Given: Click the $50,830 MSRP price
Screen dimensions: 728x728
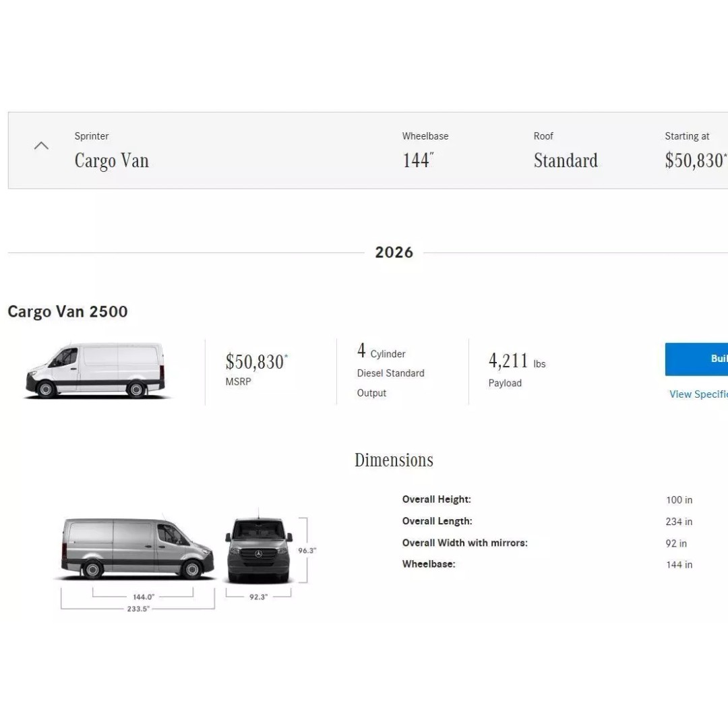Looking at the screenshot, I should 256,362.
